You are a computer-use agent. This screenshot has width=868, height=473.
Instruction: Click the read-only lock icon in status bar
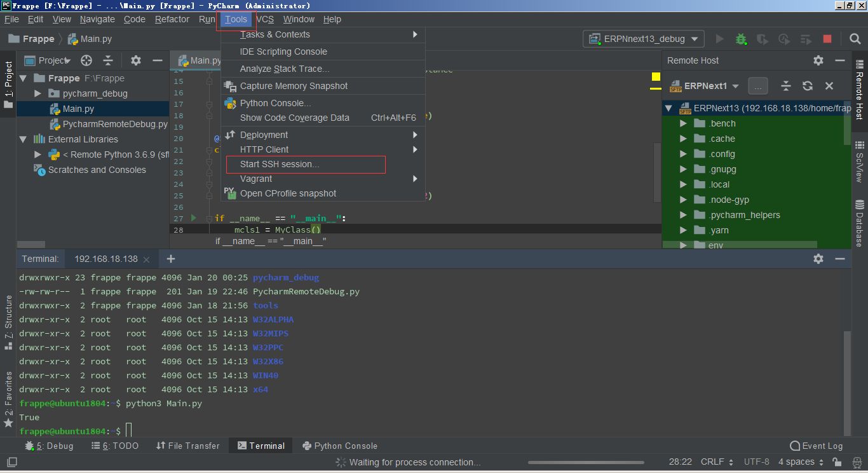838,462
